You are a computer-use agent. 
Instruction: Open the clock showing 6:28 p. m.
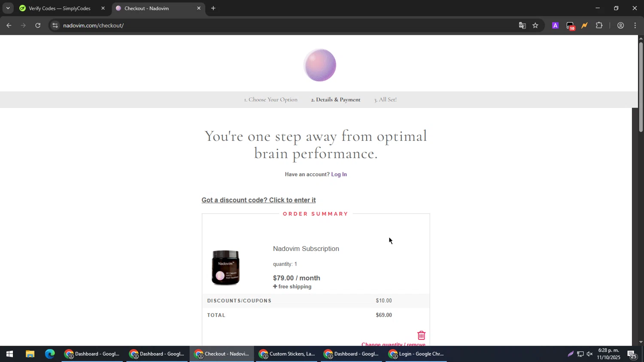pyautogui.click(x=608, y=354)
